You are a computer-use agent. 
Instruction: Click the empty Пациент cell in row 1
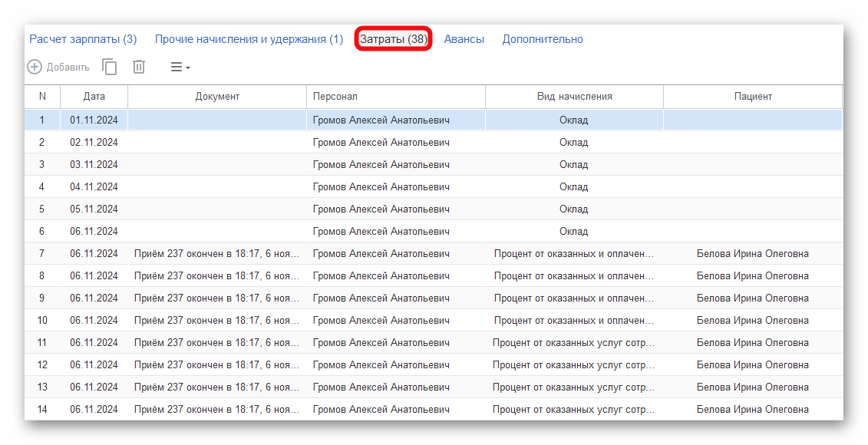pos(753,120)
